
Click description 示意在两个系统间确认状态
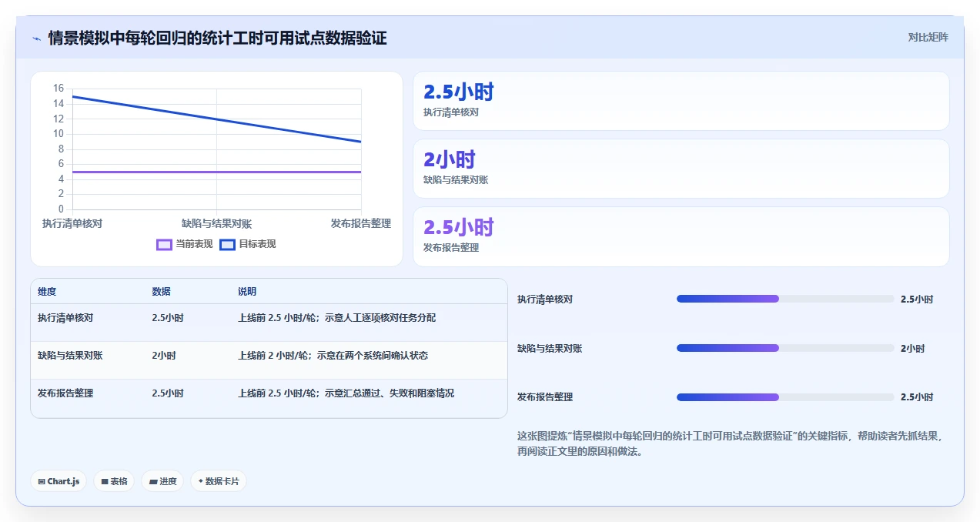pos(376,356)
